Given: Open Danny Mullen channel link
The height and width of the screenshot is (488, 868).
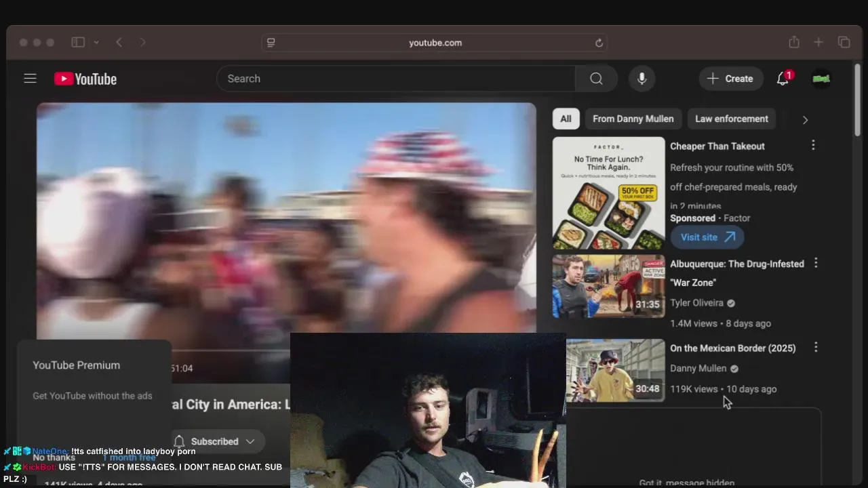Looking at the screenshot, I should (698, 368).
